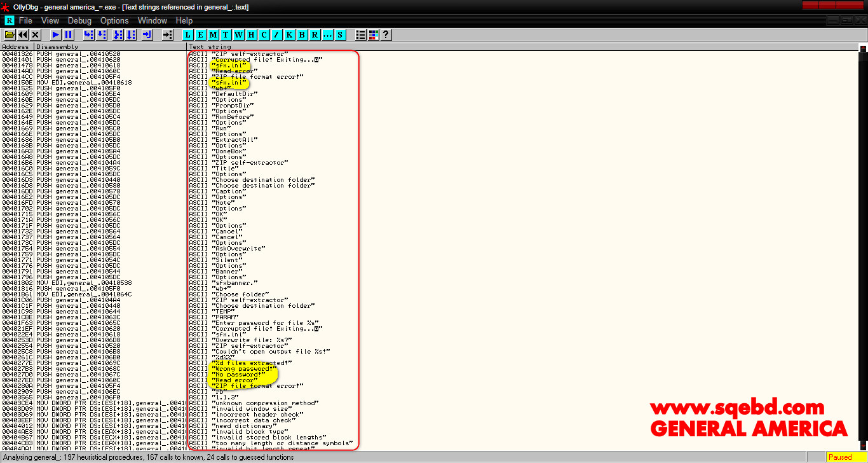
Task: Select the "Wrong password!" string row
Action: [245, 369]
